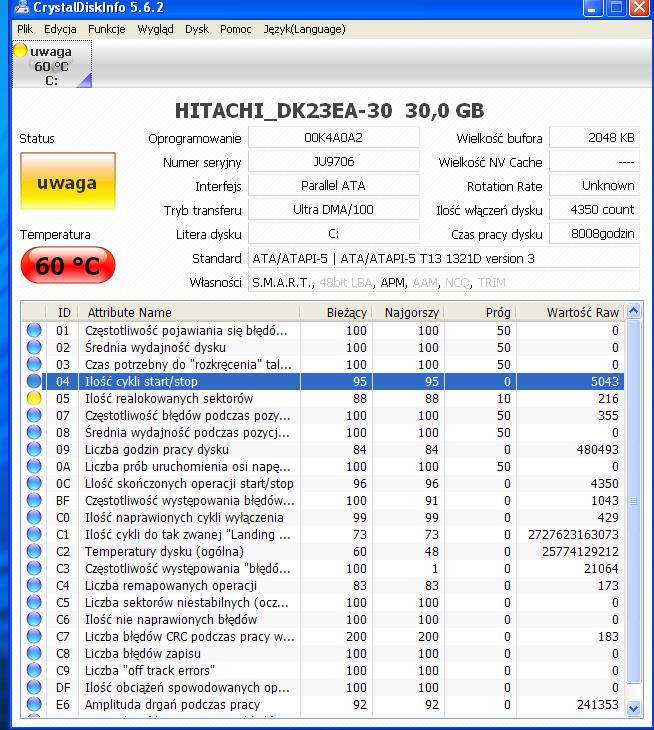
Task: Select row 'Liczba remapowanych operacji'
Action: point(323,585)
